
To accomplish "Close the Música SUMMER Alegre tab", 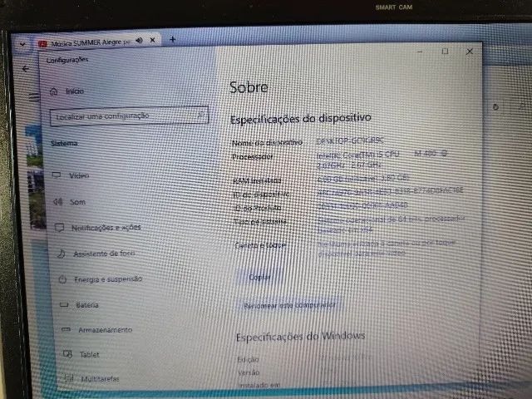I will (x=153, y=40).
